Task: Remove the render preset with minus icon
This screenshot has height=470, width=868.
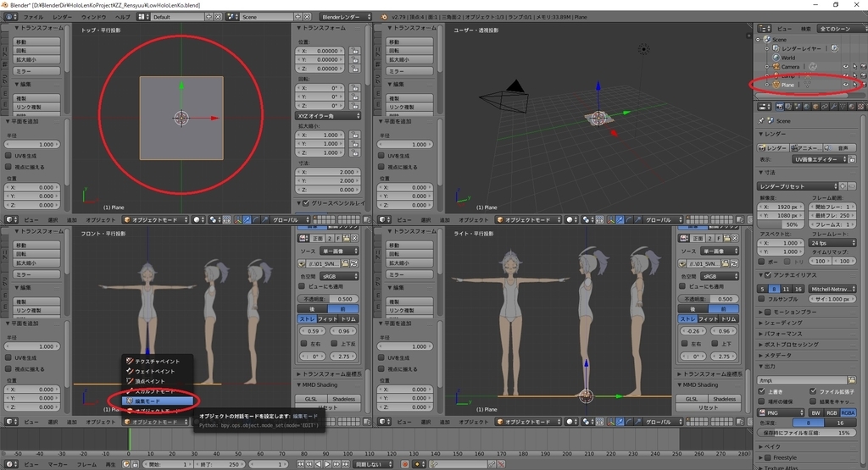Action: (851, 186)
